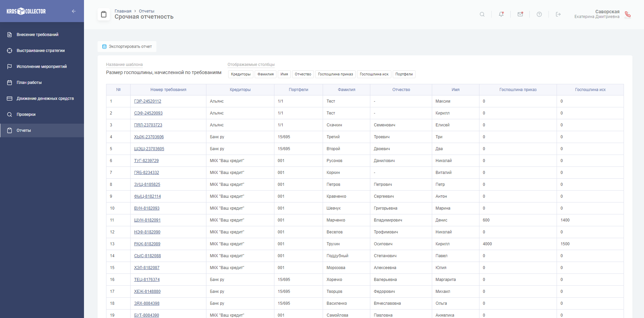This screenshot has height=318, width=644.
Task: Click the 1500 value in Трухин row
Action: [565, 244]
